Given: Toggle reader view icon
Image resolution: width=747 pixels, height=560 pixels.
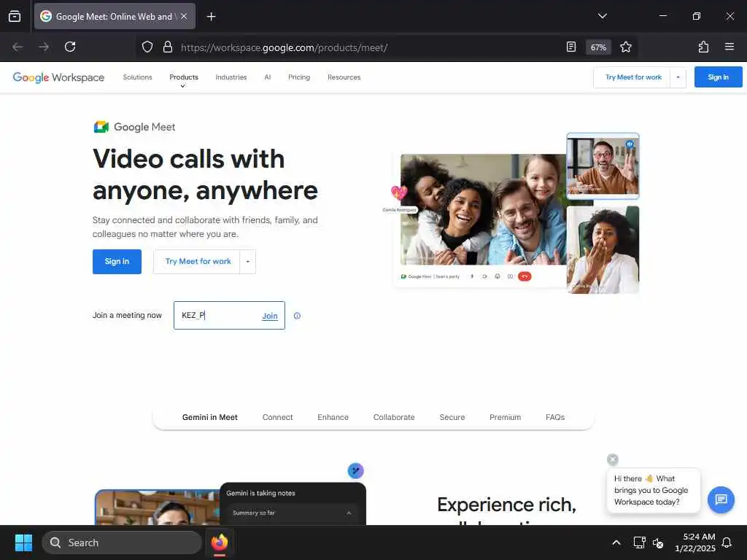Looking at the screenshot, I should (x=570, y=47).
